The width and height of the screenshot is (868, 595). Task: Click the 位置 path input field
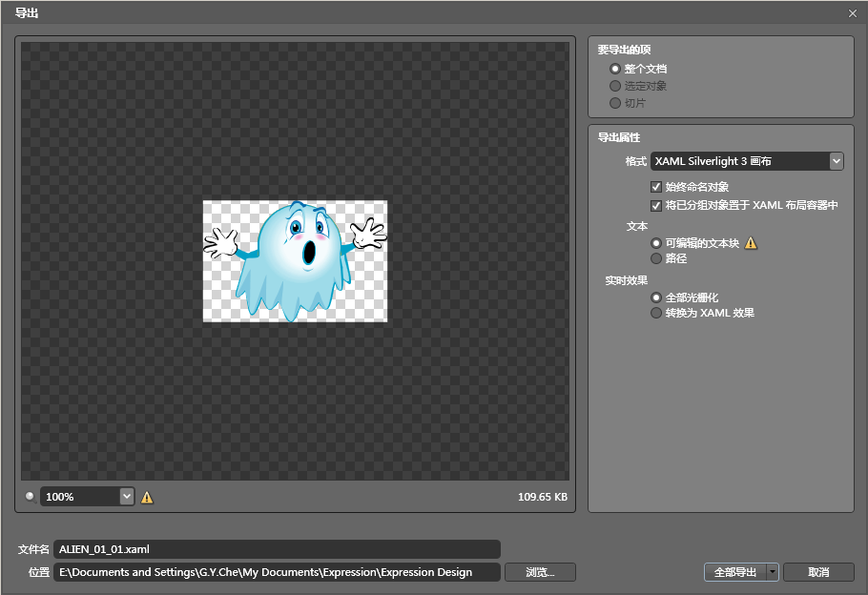277,572
